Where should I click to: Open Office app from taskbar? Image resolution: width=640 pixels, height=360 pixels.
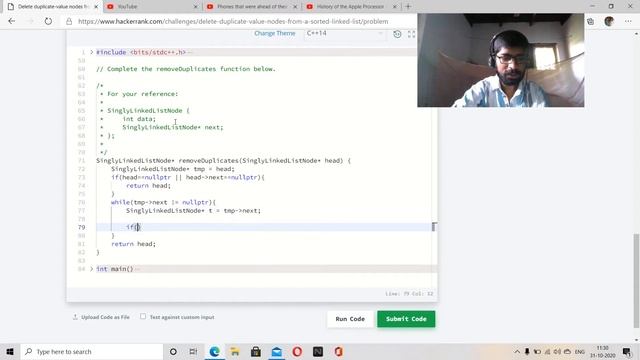click(x=339, y=351)
